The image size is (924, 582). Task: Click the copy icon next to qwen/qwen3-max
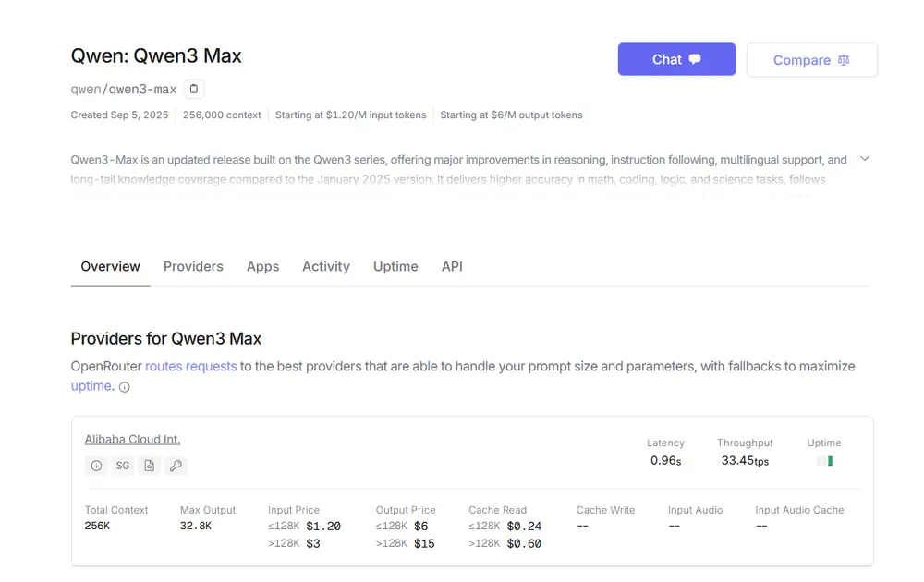(x=192, y=89)
